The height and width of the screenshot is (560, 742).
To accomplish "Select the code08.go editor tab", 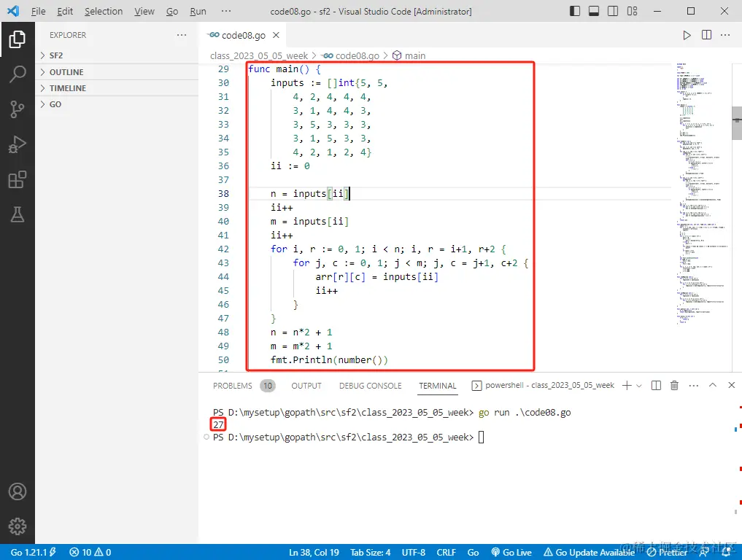I will click(243, 35).
